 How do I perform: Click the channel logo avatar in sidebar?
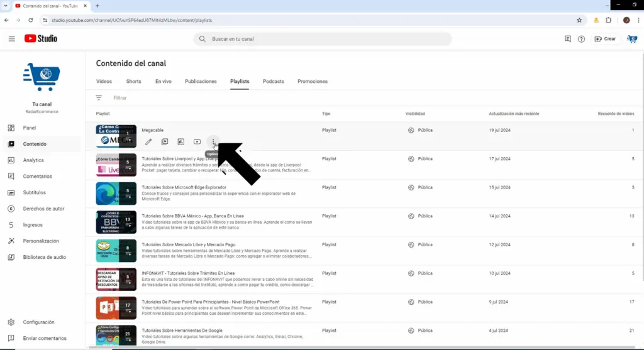42,77
